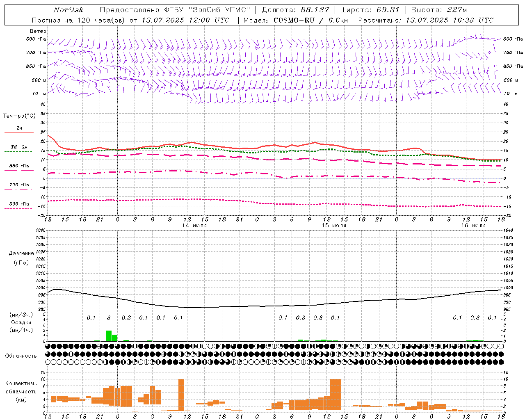This screenshot has width=525, height=420.
Task: Click the black pressure curve
Action: point(275,306)
